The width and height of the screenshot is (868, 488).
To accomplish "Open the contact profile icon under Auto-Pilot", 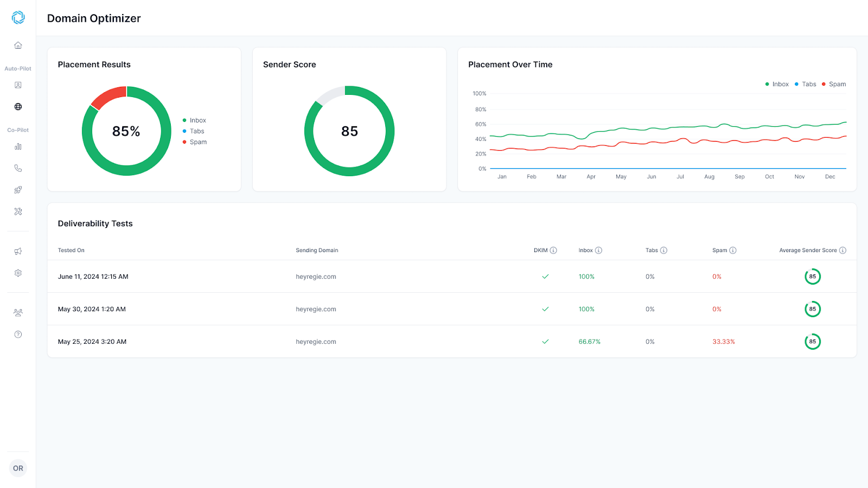I will pyautogui.click(x=18, y=85).
